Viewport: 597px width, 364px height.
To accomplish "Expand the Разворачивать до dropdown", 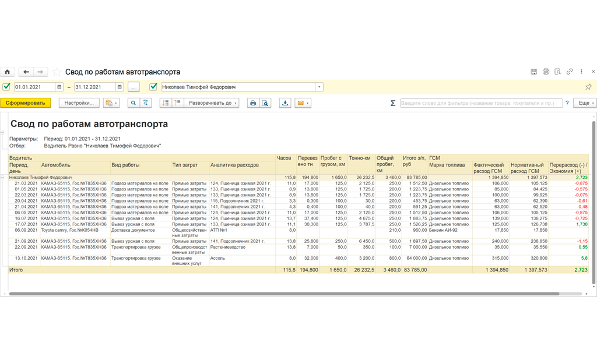I will [212, 103].
